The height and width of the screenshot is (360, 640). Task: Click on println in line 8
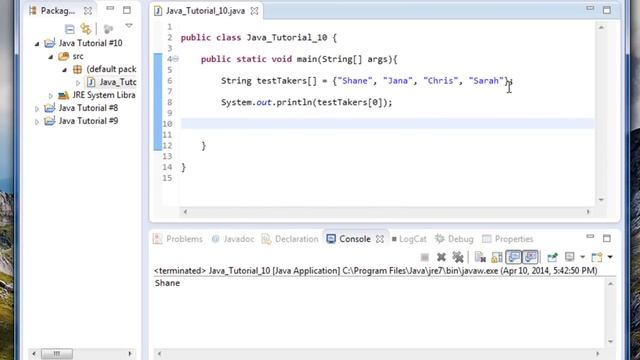click(293, 102)
